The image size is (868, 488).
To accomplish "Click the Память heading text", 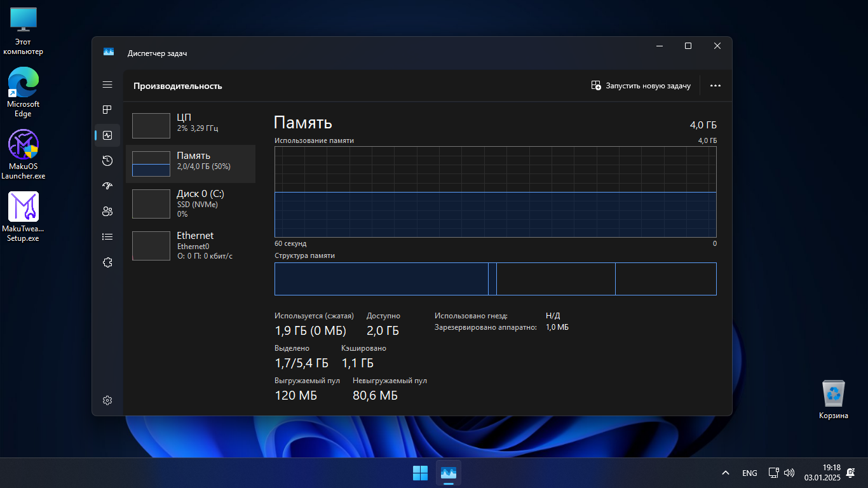I will [303, 123].
